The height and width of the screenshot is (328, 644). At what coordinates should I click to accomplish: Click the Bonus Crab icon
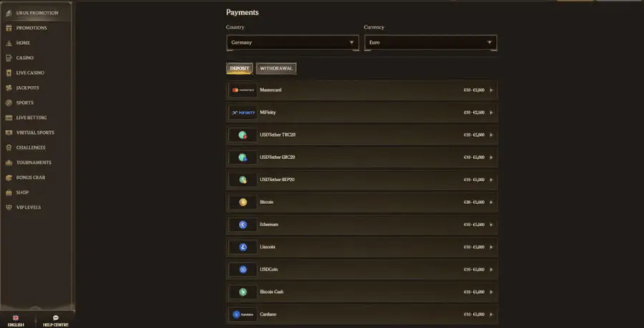point(9,178)
